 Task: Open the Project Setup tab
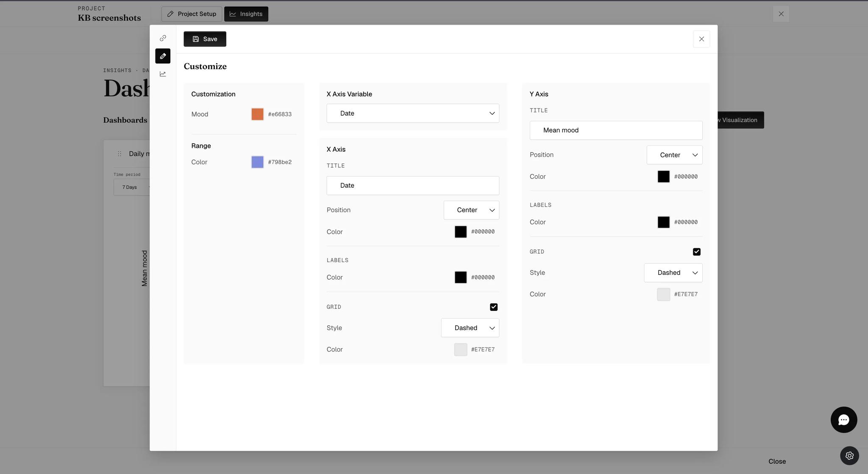(192, 14)
